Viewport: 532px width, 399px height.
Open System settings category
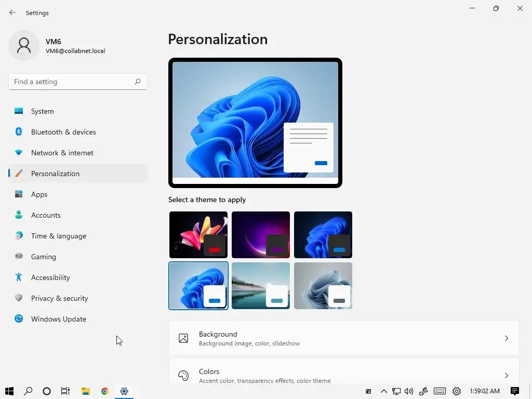pos(78,111)
